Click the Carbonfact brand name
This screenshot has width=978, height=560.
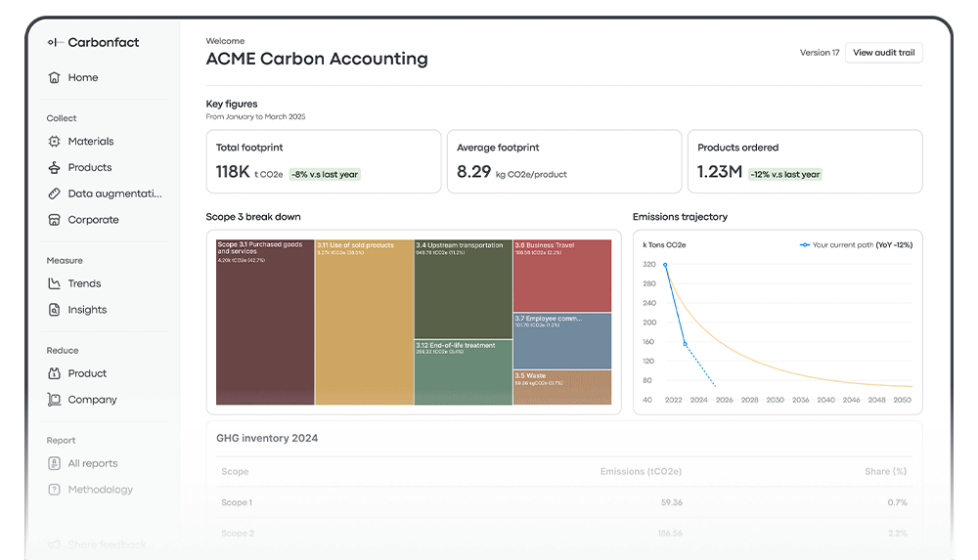[x=104, y=42]
